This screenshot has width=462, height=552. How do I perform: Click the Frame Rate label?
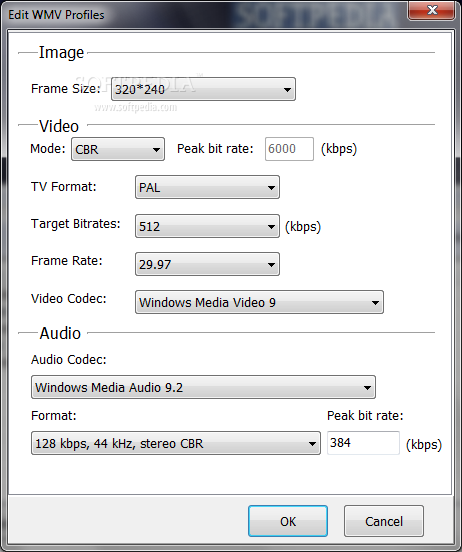(x=67, y=261)
